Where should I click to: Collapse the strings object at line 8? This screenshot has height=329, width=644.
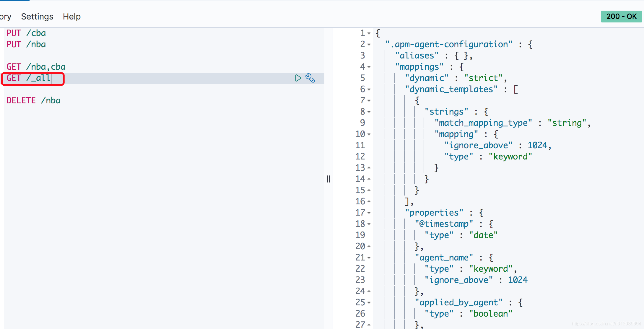(x=369, y=112)
